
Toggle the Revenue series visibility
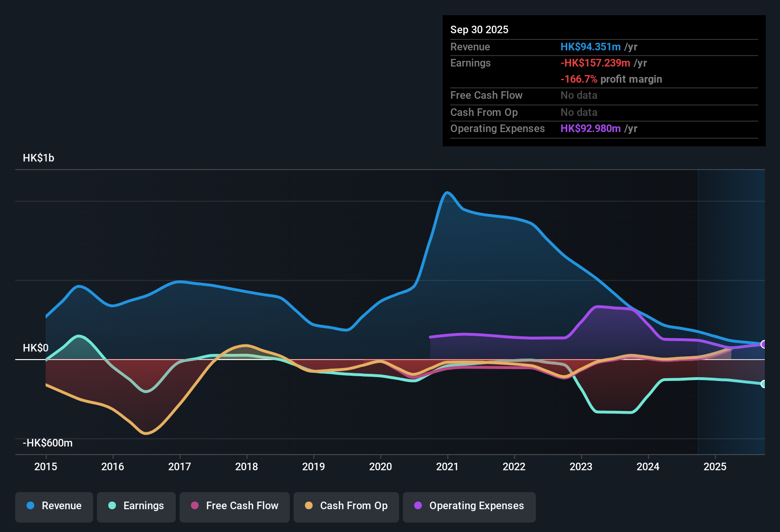[x=54, y=506]
